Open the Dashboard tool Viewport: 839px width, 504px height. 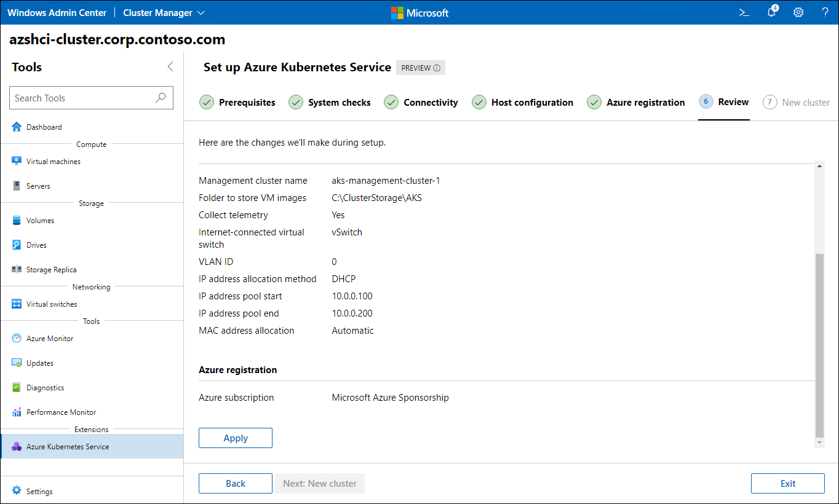click(43, 127)
